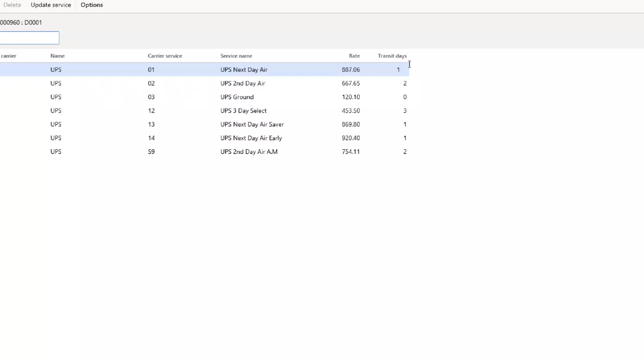Click the Transit days column header

click(x=392, y=56)
